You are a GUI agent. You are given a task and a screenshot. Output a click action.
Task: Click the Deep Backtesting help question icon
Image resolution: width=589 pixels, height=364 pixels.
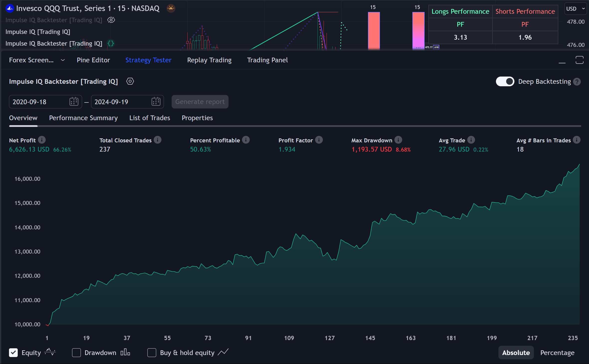tap(577, 82)
